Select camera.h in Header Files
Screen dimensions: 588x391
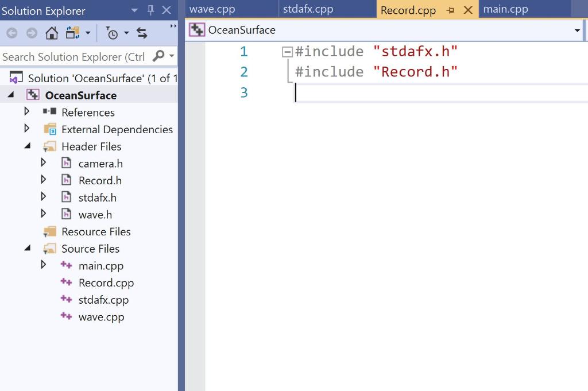point(100,164)
